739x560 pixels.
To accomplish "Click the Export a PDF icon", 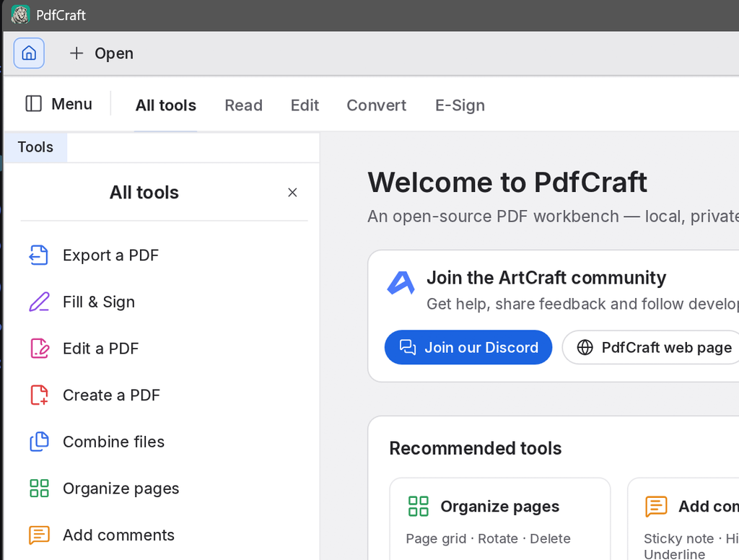I will (x=39, y=255).
